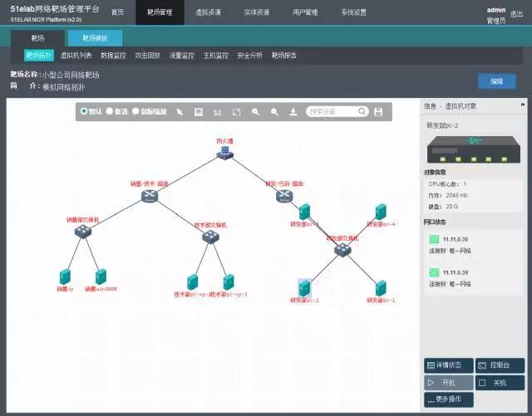Collapse the info panel using top-right arrow
Viewport: 532px width, 416px height.
[x=523, y=105]
